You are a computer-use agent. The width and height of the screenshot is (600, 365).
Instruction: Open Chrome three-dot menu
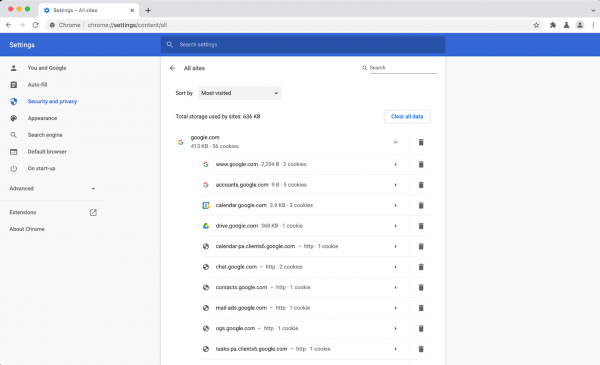click(x=593, y=25)
